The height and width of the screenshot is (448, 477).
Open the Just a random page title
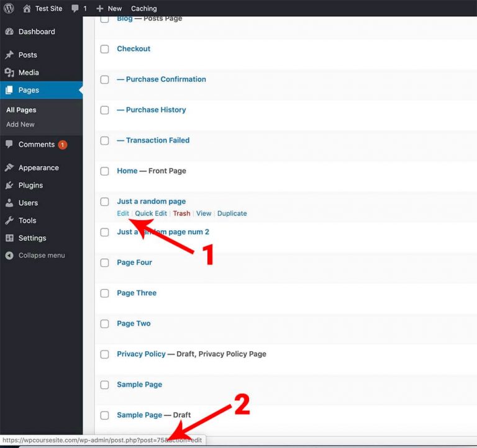pyautogui.click(x=151, y=201)
